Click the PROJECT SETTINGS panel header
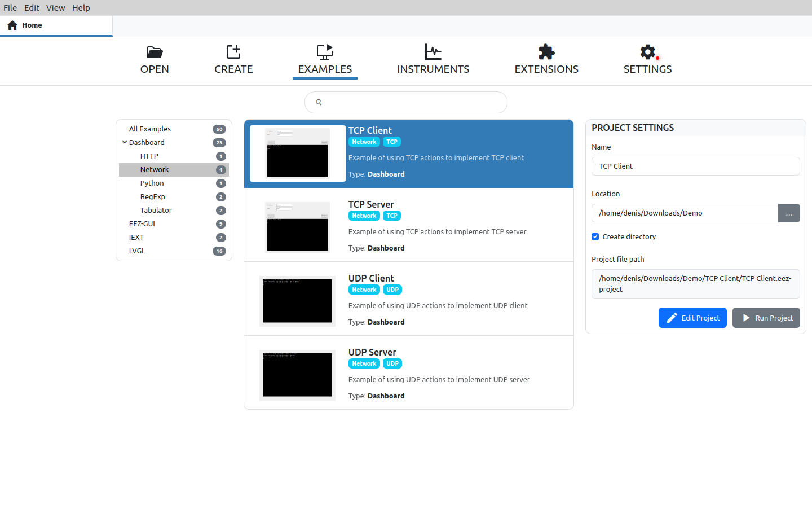 click(x=696, y=128)
